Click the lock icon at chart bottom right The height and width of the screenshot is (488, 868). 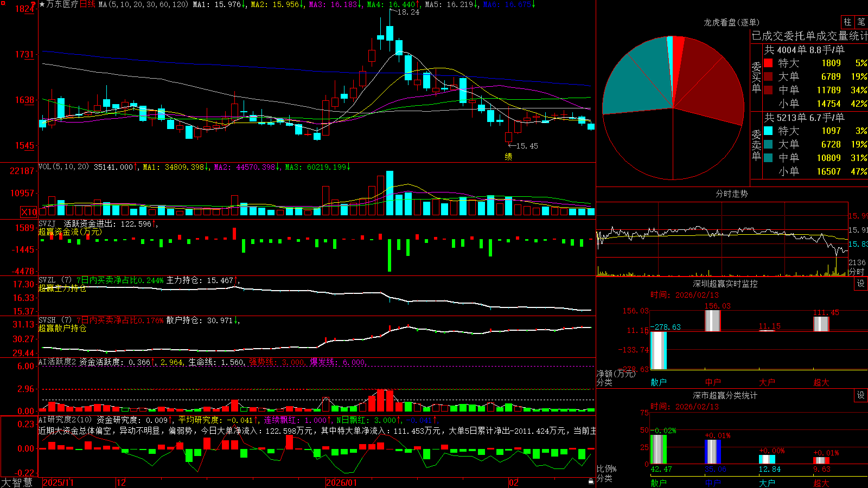coord(591,481)
